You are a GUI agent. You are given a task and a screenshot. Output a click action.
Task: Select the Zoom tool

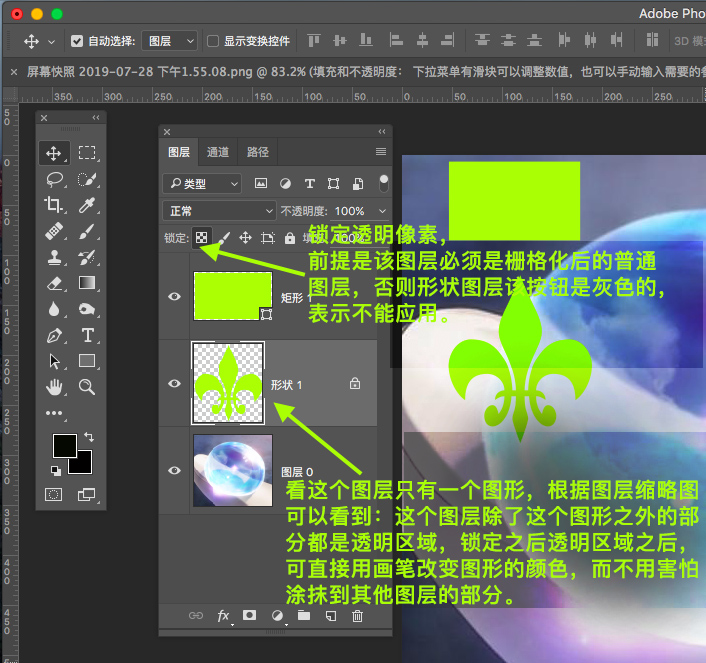(x=87, y=387)
